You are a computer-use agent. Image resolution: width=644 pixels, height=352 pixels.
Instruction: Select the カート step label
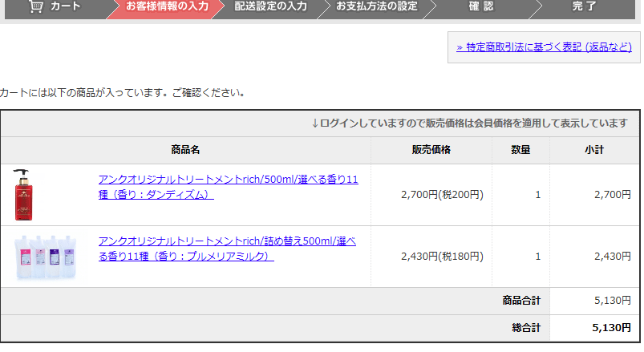pyautogui.click(x=66, y=6)
